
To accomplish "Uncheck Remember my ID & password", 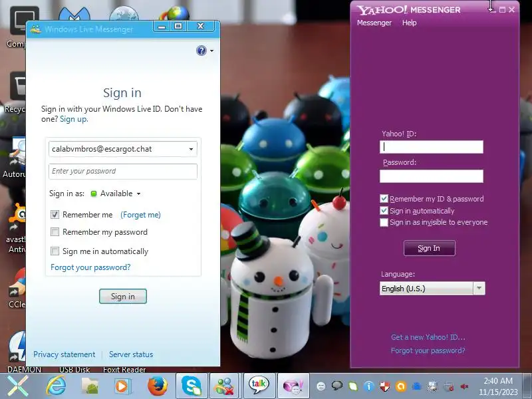I will [384, 198].
